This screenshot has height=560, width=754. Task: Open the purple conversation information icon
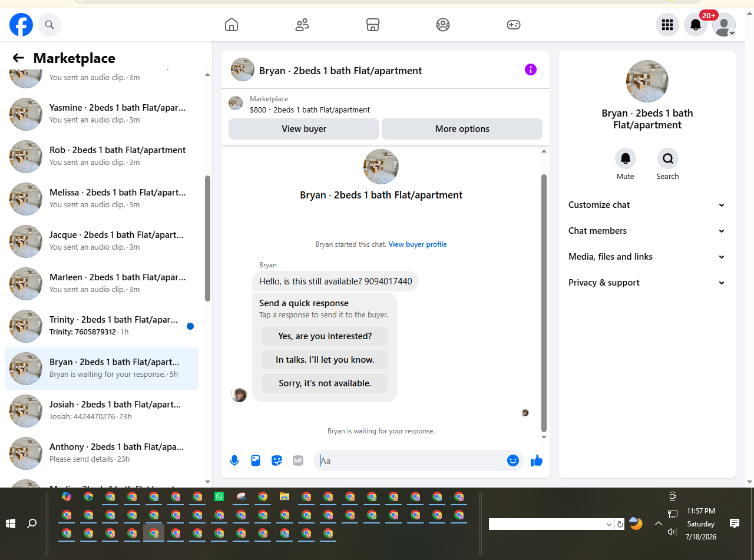[x=531, y=69]
